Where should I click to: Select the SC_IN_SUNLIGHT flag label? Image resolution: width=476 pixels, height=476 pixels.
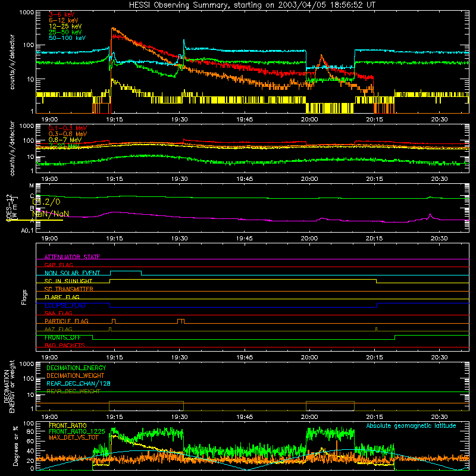pyautogui.click(x=68, y=281)
